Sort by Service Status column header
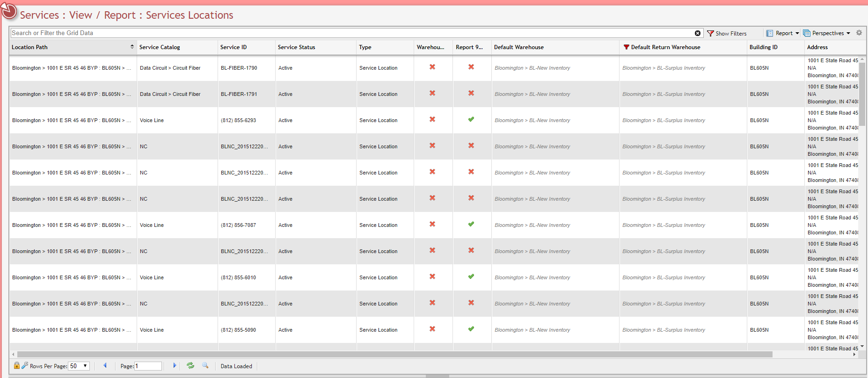The width and height of the screenshot is (868, 378). click(296, 47)
